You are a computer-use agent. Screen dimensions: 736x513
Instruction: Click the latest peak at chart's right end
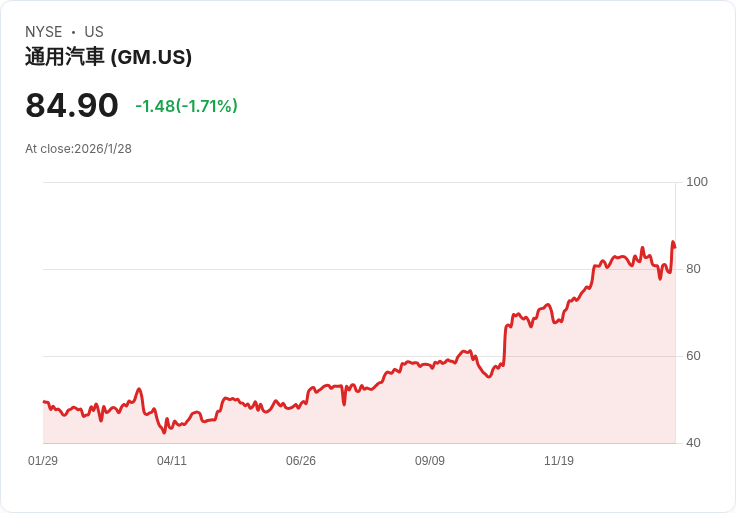click(673, 243)
